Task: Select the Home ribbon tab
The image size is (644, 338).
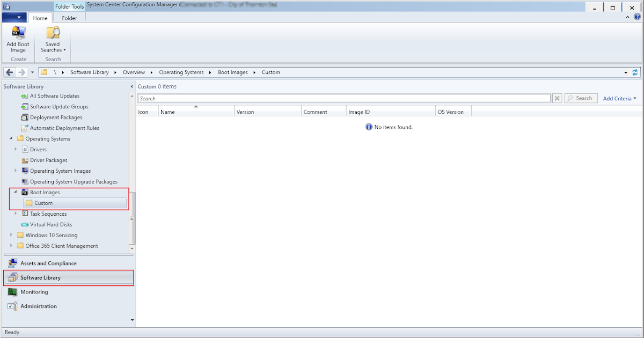Action: coord(40,17)
